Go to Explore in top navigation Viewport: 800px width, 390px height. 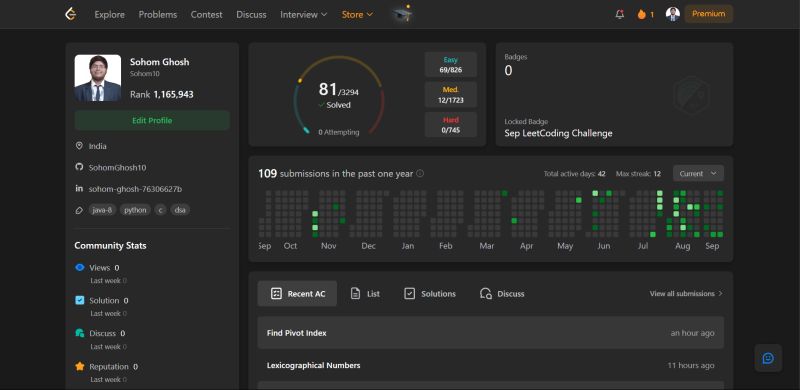tap(109, 14)
